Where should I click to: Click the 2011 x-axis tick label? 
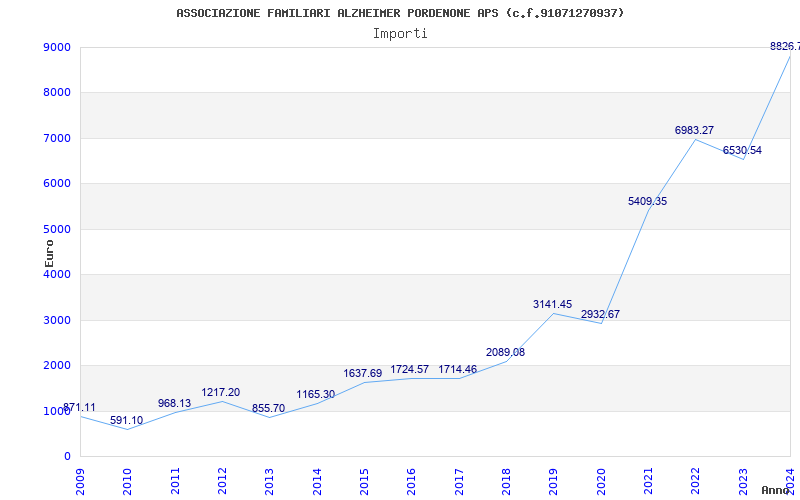point(175,481)
